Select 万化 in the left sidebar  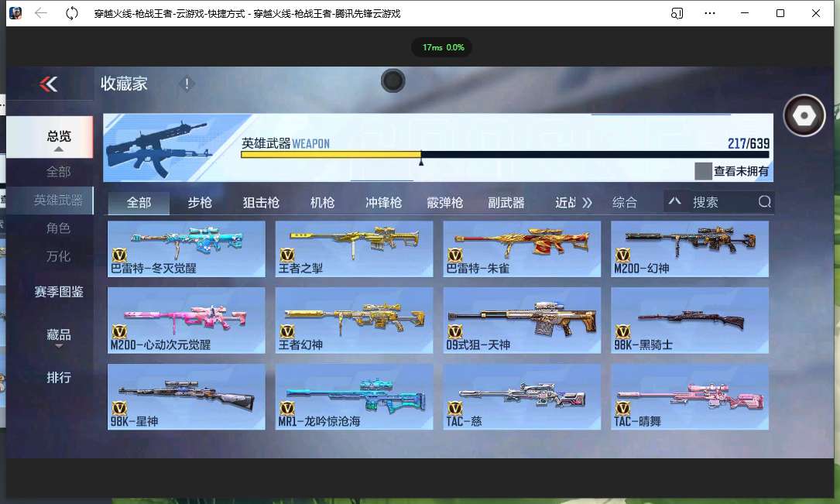click(58, 256)
